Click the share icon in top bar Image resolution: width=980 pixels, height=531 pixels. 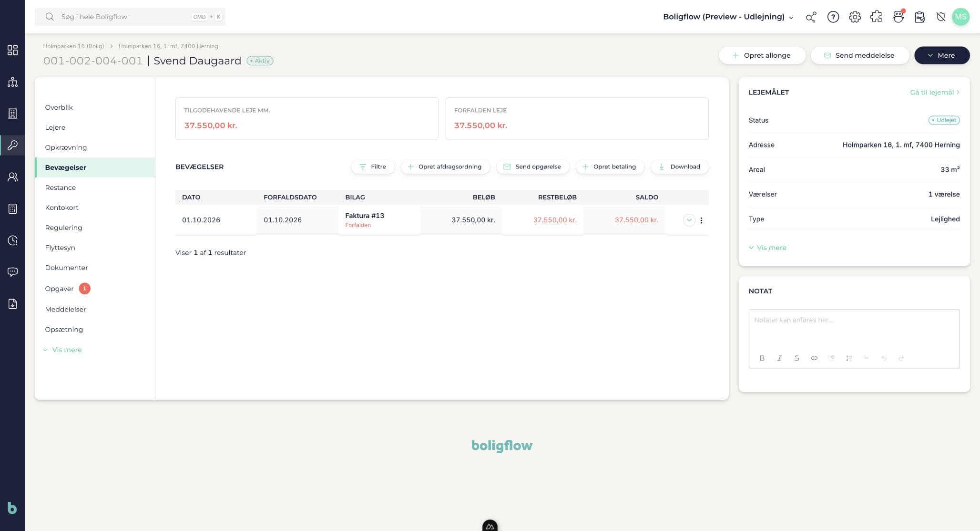(811, 17)
